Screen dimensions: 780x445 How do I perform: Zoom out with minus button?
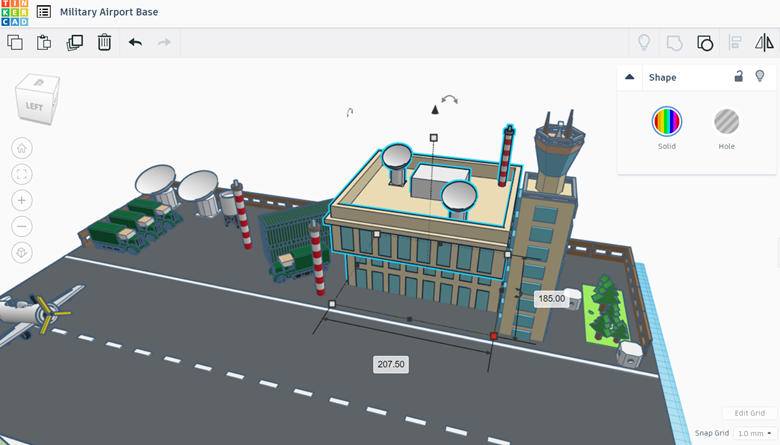click(22, 226)
